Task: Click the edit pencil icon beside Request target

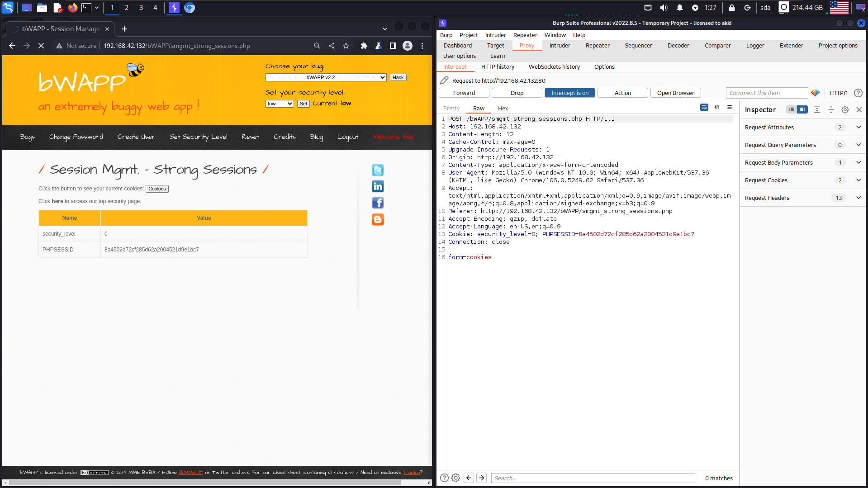Action: pyautogui.click(x=444, y=81)
